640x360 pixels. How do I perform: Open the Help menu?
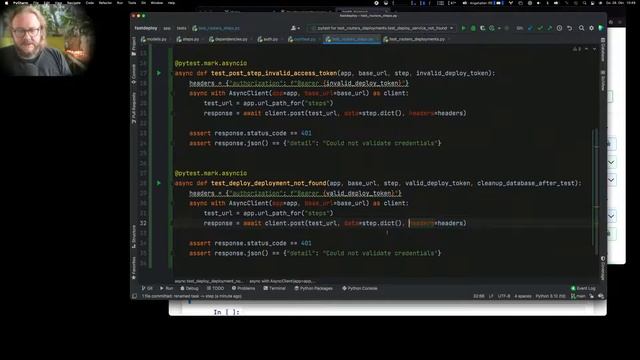coord(171,3)
